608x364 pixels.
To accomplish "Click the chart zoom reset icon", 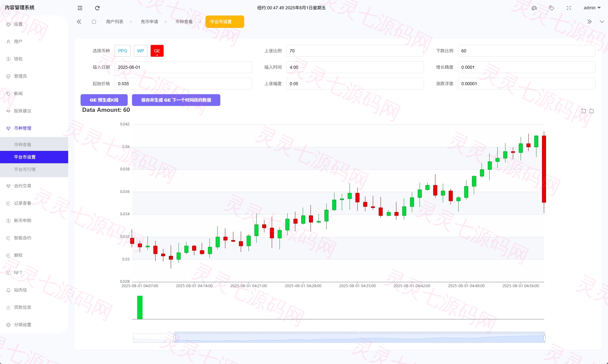I will (591, 111).
